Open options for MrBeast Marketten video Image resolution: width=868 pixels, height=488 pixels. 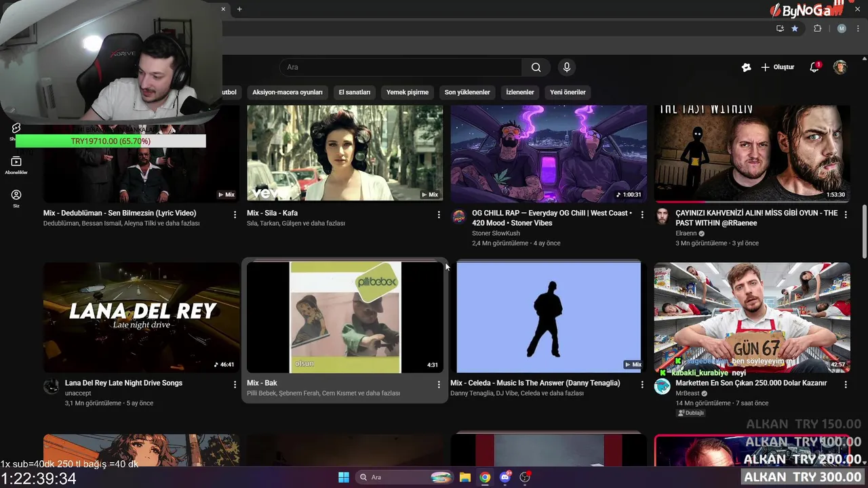pos(846,384)
